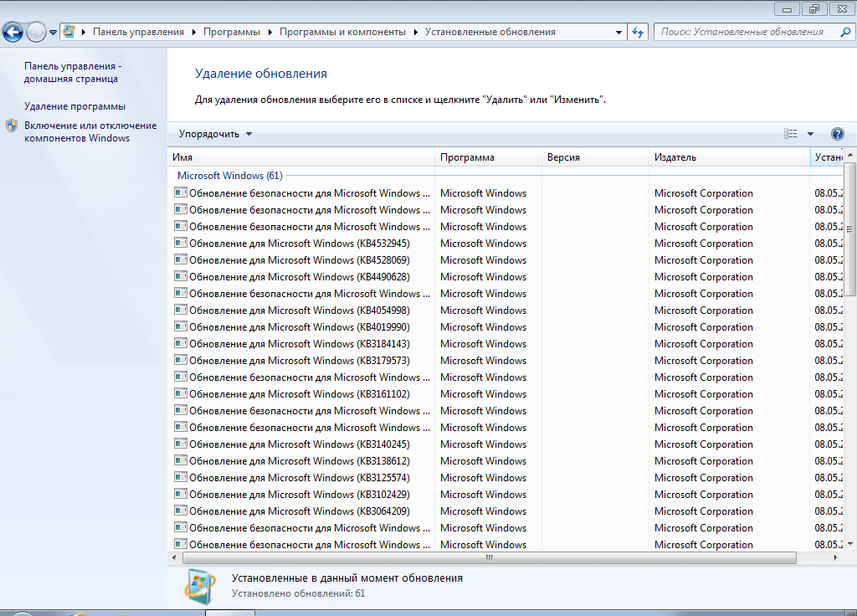
Task: Open Включение или отключение компонентов Windows link
Action: pos(90,131)
